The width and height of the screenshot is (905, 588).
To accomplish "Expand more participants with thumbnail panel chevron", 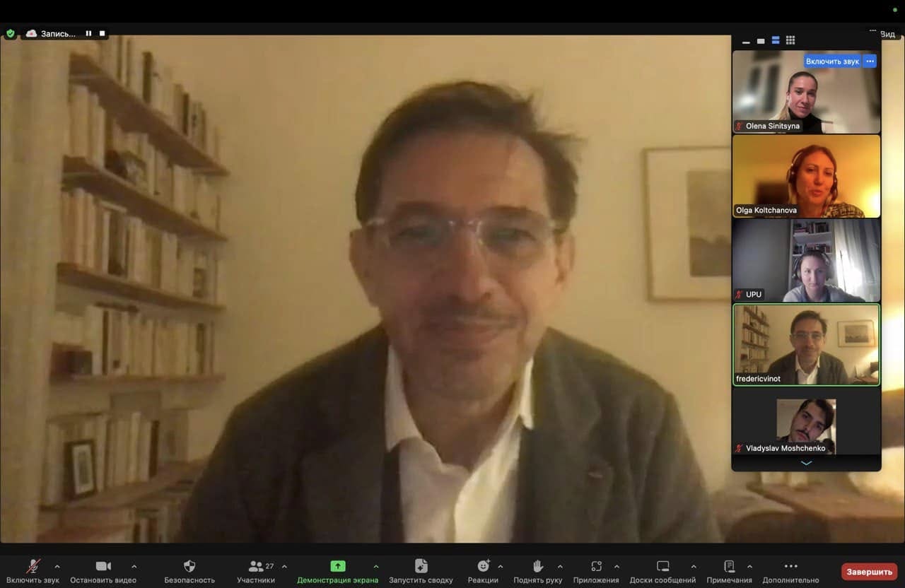I will [806, 463].
